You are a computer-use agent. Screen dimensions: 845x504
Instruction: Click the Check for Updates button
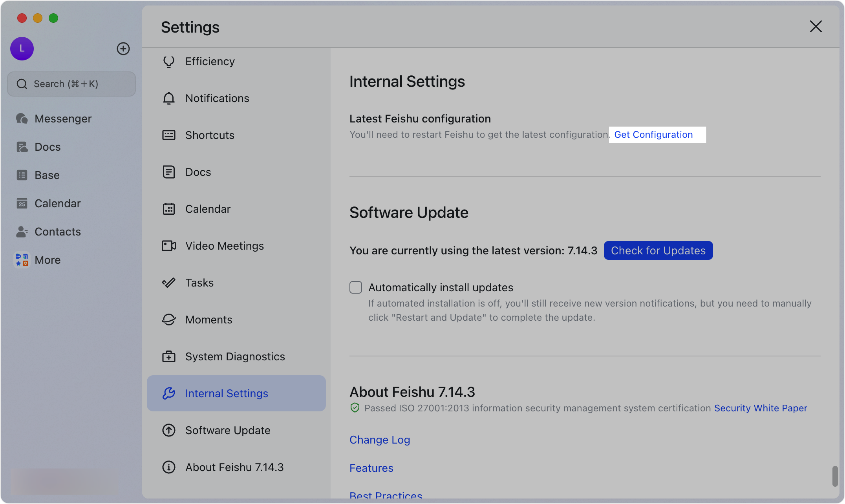[658, 250]
